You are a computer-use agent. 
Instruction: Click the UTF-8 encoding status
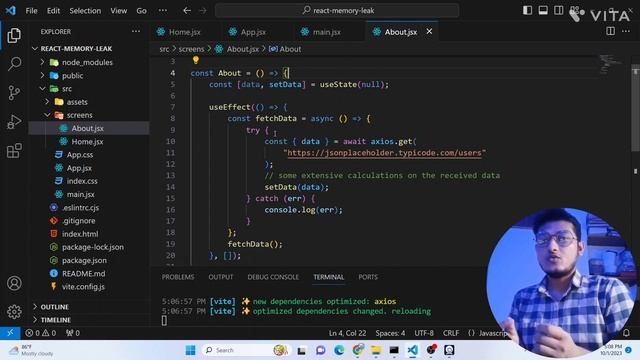424,333
